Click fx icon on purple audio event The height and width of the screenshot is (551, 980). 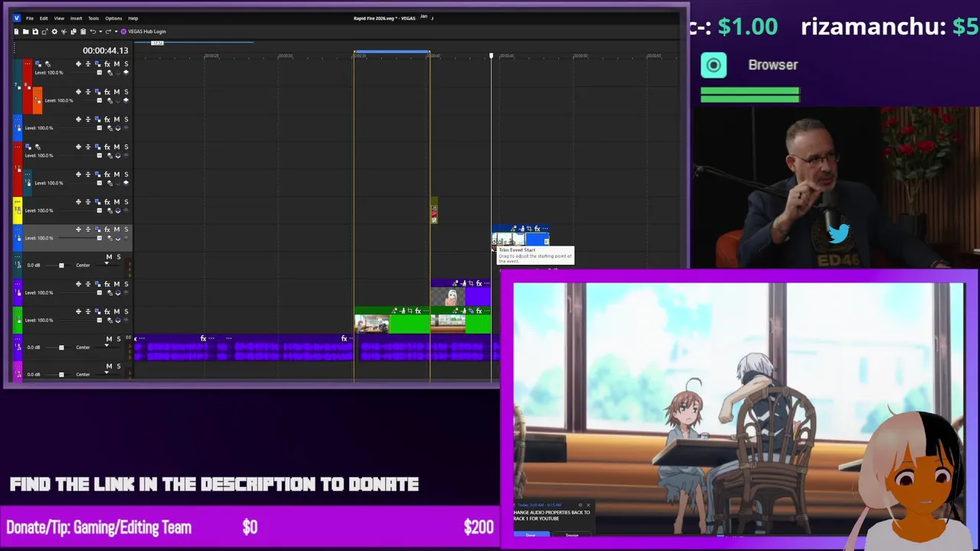pos(203,338)
